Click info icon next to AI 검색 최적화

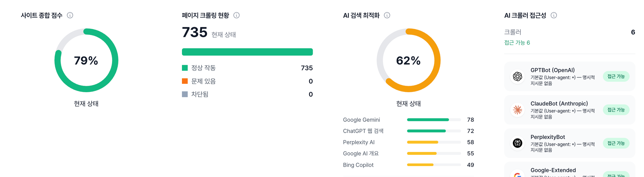click(x=387, y=15)
